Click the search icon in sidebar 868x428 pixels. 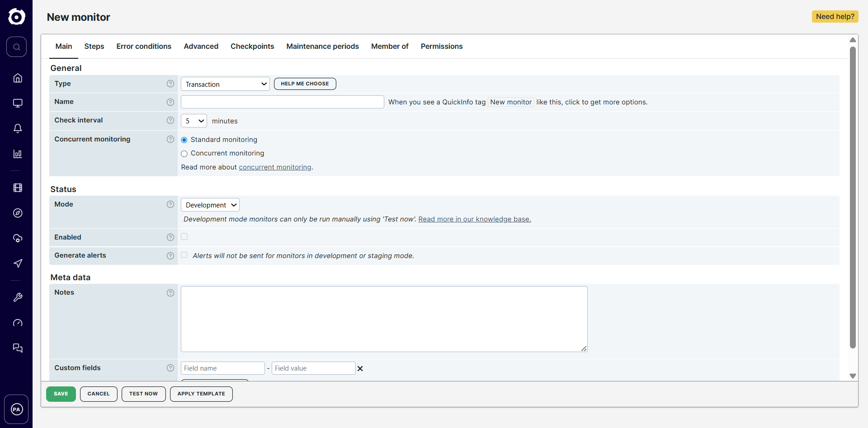point(17,47)
